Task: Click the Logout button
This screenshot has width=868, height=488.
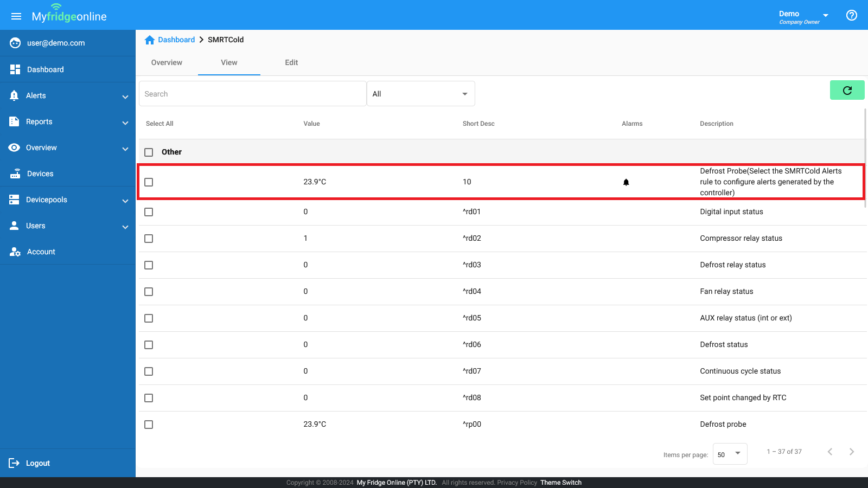Action: point(68,463)
